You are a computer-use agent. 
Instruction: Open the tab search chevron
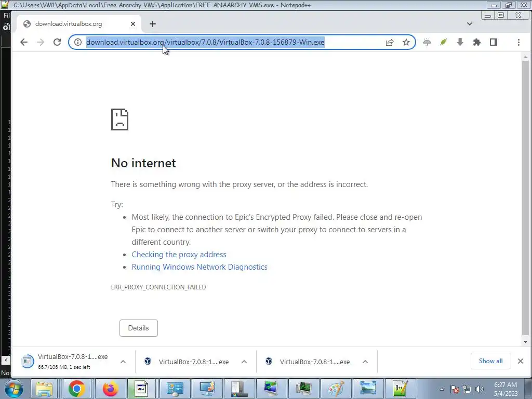pos(470,24)
